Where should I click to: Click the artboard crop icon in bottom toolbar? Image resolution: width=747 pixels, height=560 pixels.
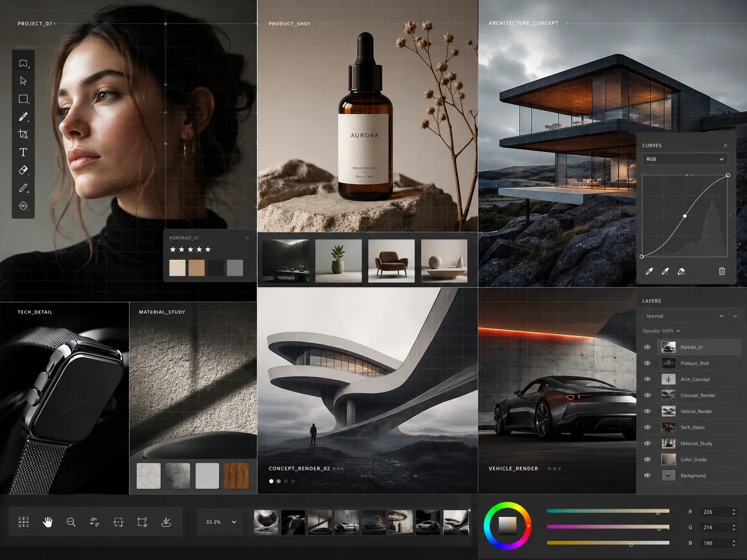142,522
